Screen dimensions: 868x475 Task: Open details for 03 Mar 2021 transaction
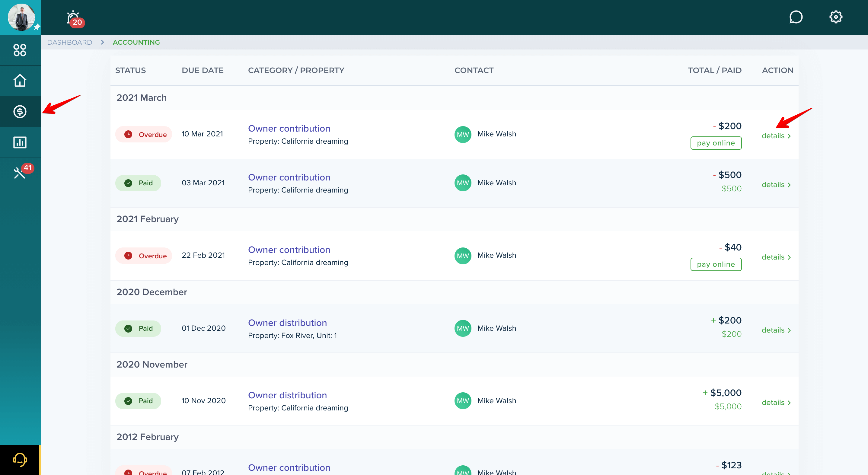(x=776, y=185)
